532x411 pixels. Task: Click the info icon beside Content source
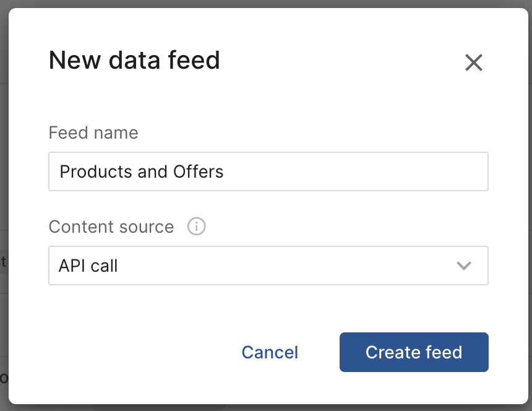196,227
